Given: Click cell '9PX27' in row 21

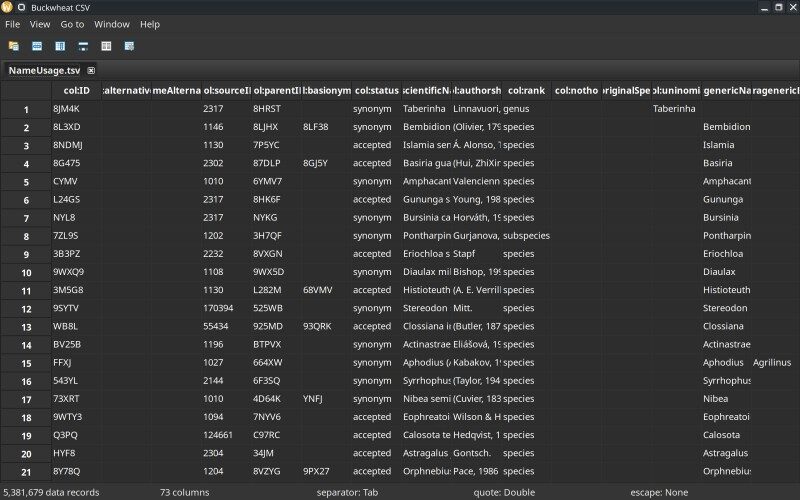Looking at the screenshot, I should 327,471.
